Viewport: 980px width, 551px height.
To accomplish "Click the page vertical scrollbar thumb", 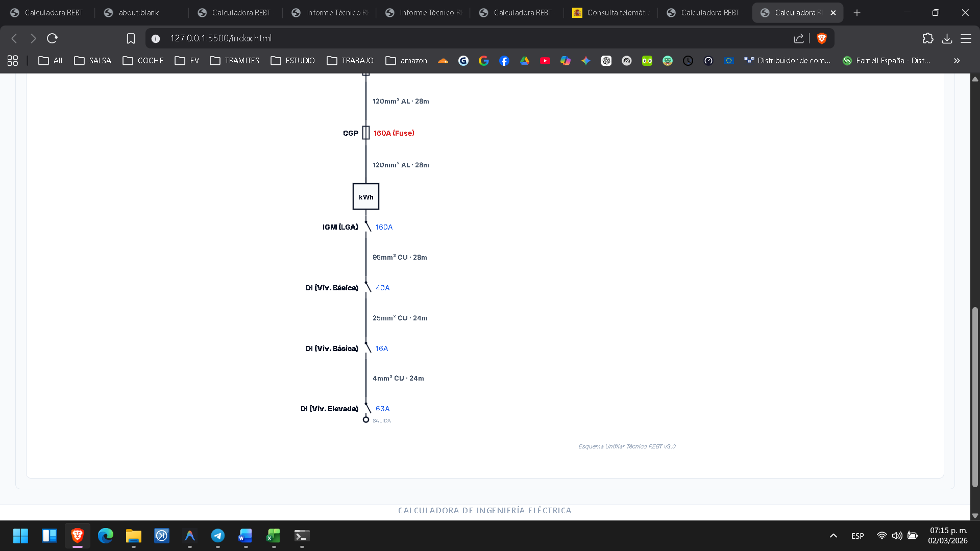I will coord(975,397).
